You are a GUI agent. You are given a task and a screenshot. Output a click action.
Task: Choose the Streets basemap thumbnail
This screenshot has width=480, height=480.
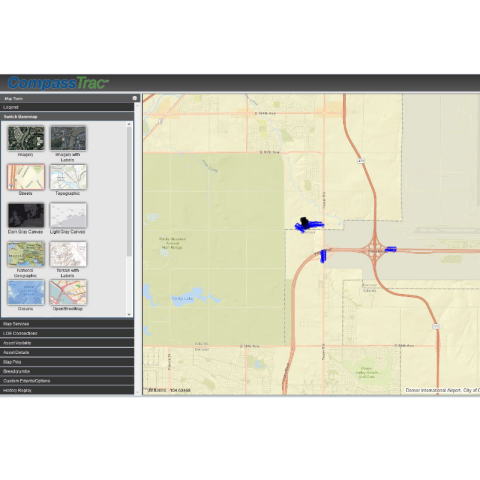tap(26, 177)
